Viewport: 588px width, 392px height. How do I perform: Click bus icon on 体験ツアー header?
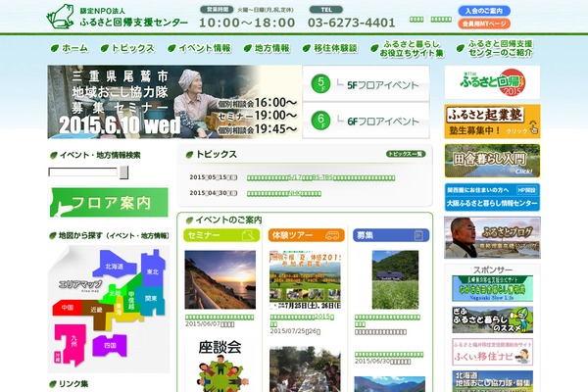tap(332, 235)
